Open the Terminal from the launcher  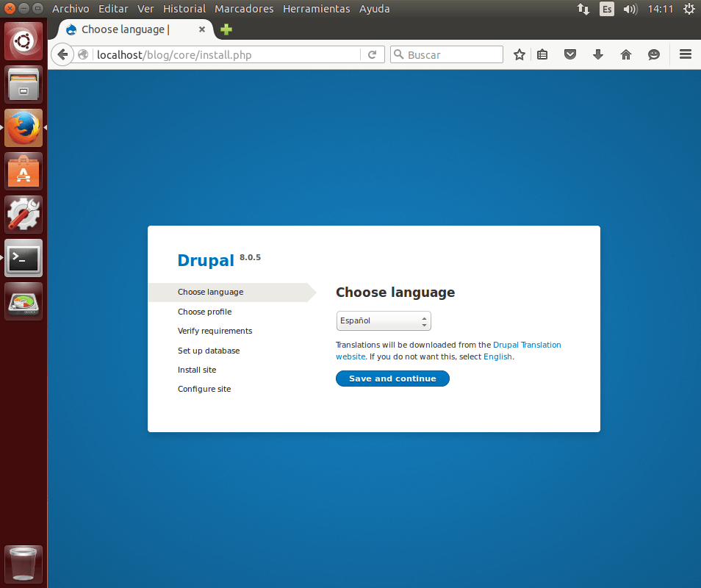(x=24, y=259)
